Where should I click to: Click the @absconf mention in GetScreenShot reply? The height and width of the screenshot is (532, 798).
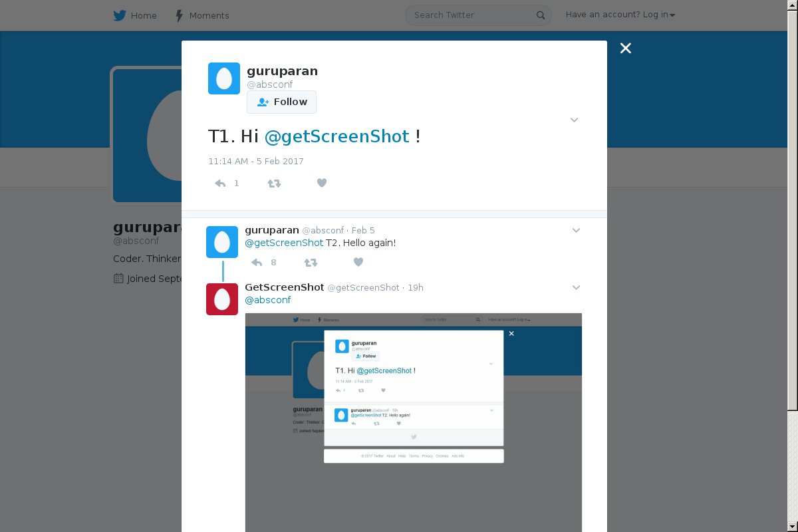pyautogui.click(x=268, y=300)
